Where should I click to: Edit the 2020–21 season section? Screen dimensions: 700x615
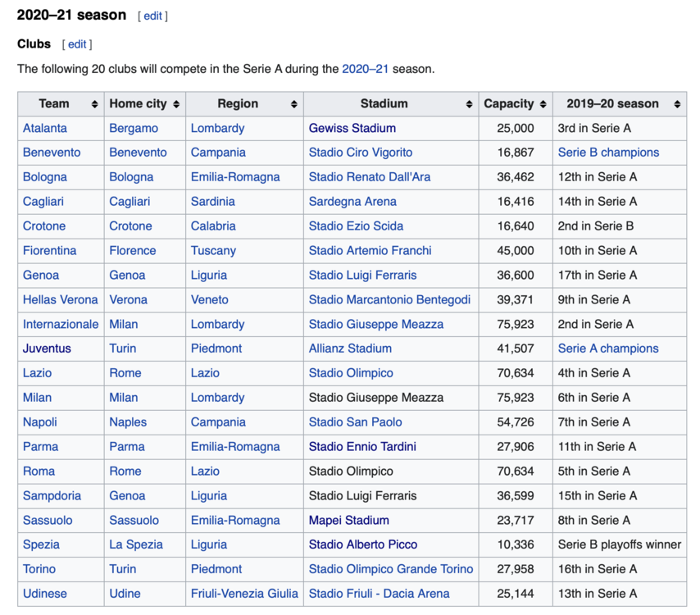click(153, 16)
